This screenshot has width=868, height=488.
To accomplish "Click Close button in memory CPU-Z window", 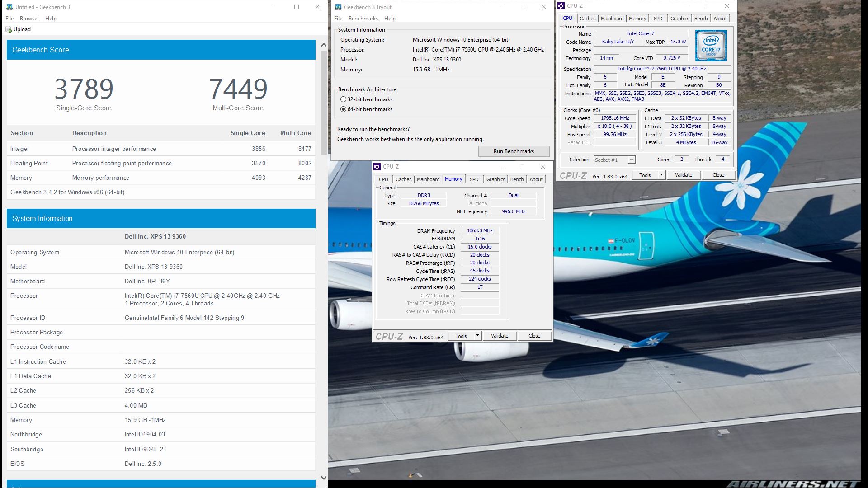I will 534,336.
